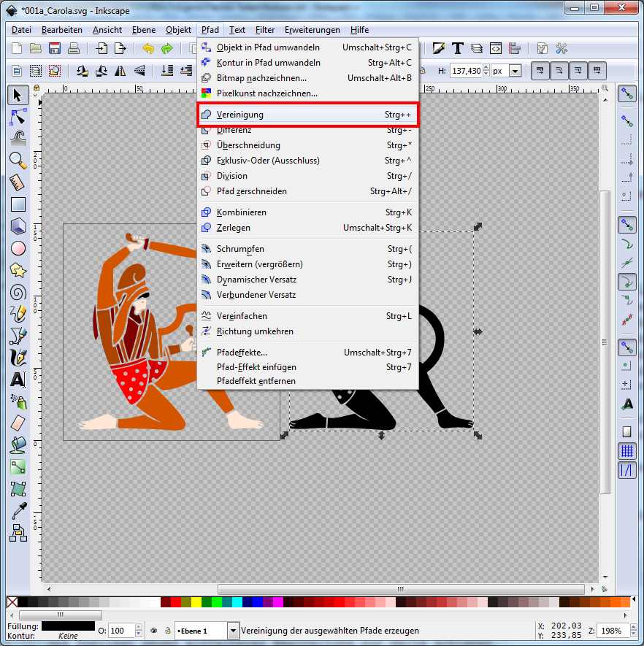
Task: Select the star polygon tool
Action: (x=18, y=270)
